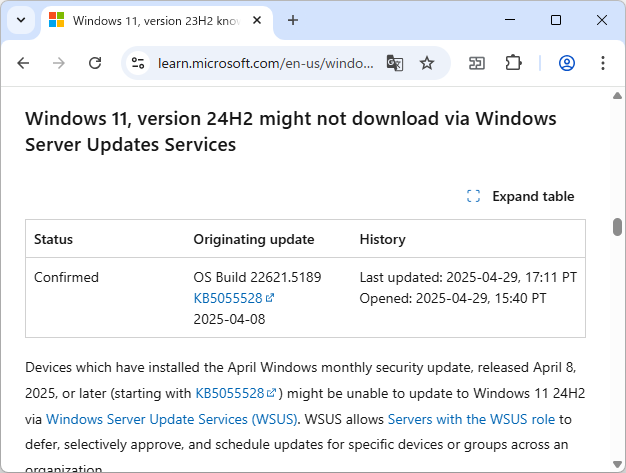
Task: Open the translate page icon
Action: (x=395, y=63)
